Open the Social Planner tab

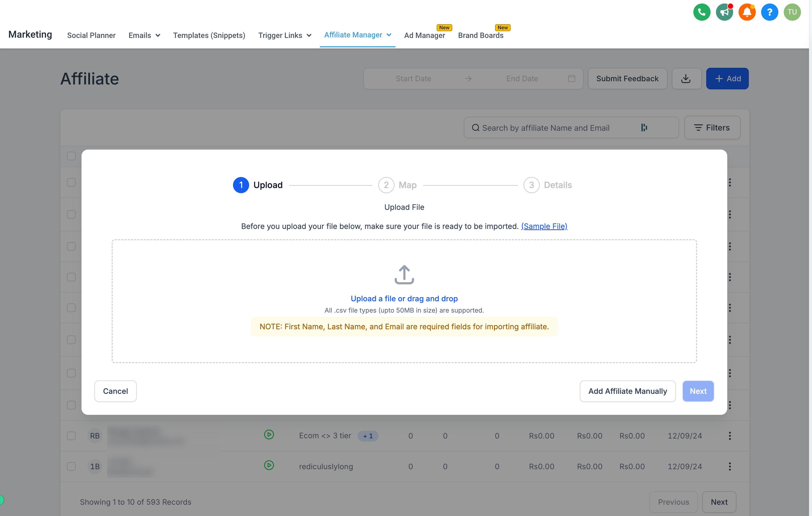[91, 36]
